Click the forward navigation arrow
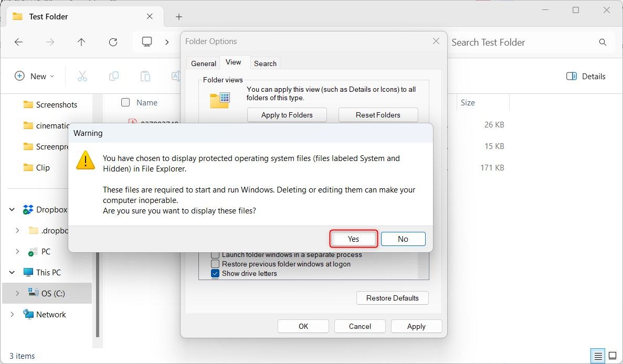 click(x=50, y=42)
